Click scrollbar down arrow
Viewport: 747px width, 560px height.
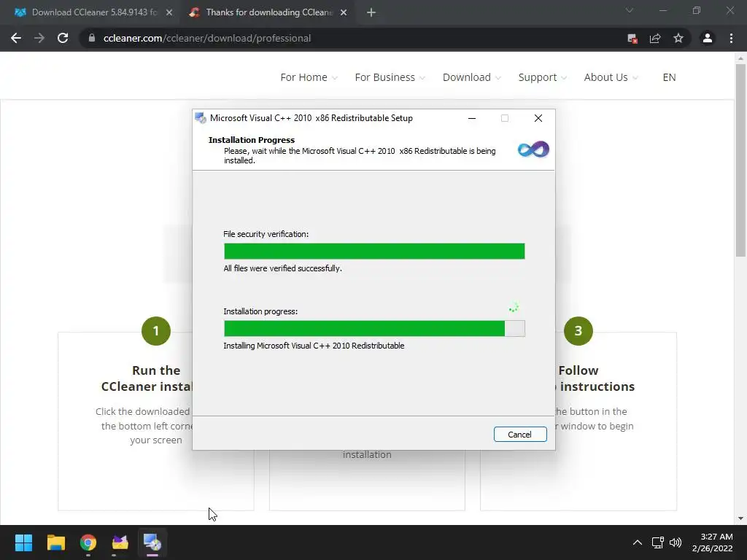tap(740, 518)
